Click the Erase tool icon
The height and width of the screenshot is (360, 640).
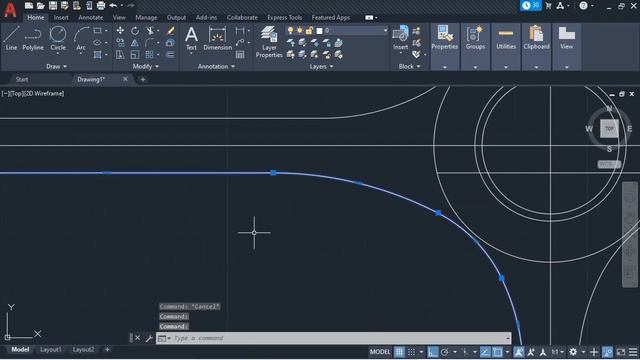point(171,31)
